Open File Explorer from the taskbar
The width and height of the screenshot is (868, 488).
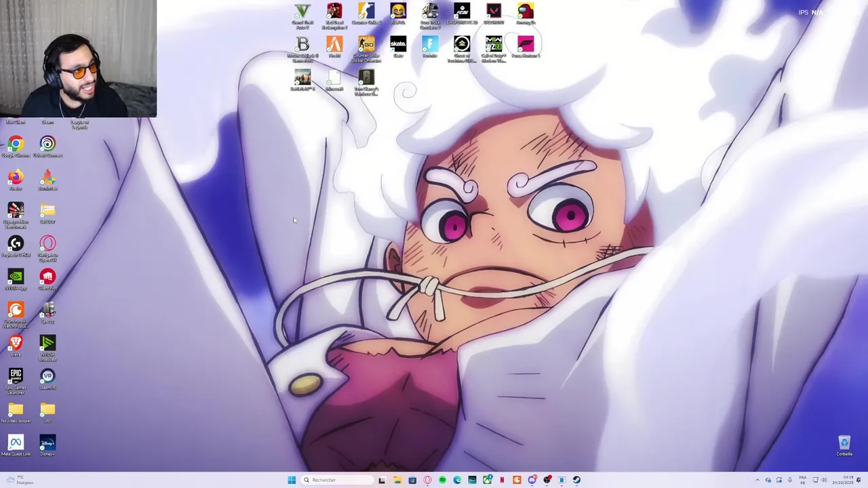398,480
